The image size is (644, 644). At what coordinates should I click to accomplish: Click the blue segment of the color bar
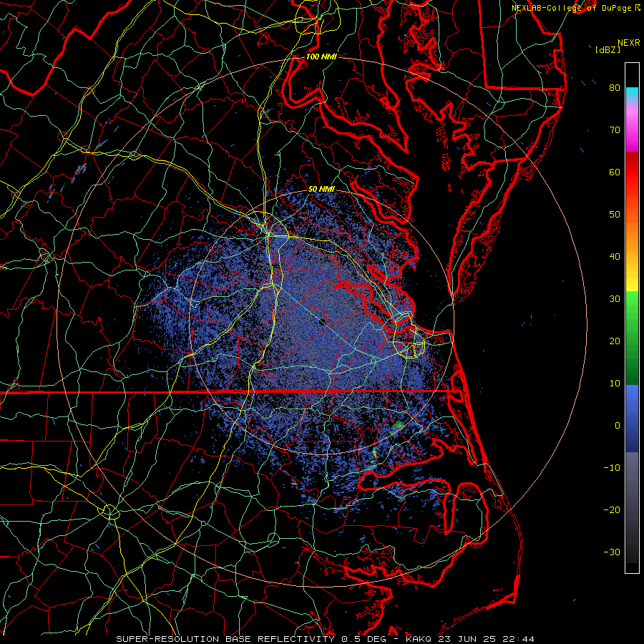[x=632, y=419]
